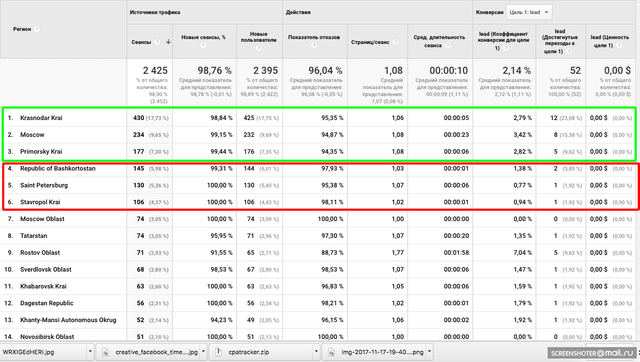The image size is (640, 362).
Task: Click the Конверсии group label
Action: click(x=489, y=12)
